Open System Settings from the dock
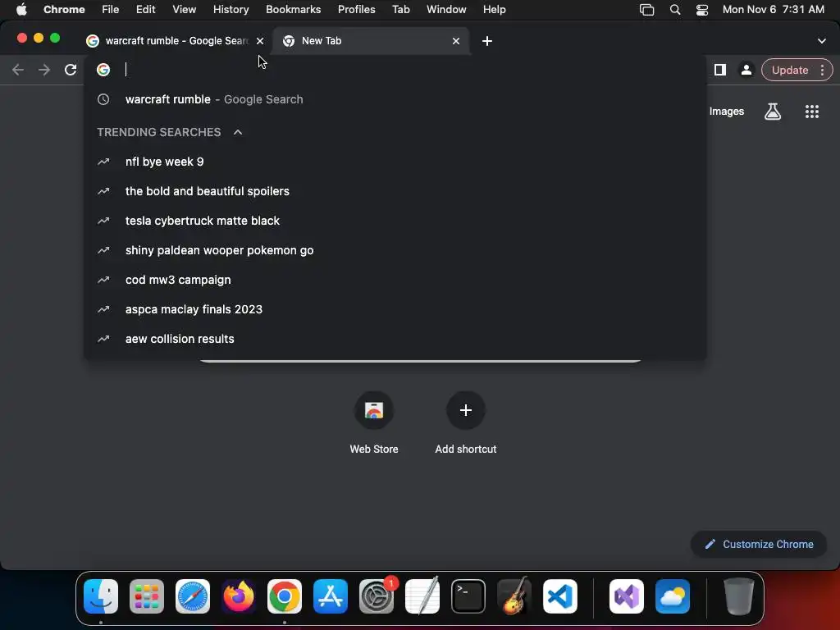The width and height of the screenshot is (840, 630). coord(376,596)
